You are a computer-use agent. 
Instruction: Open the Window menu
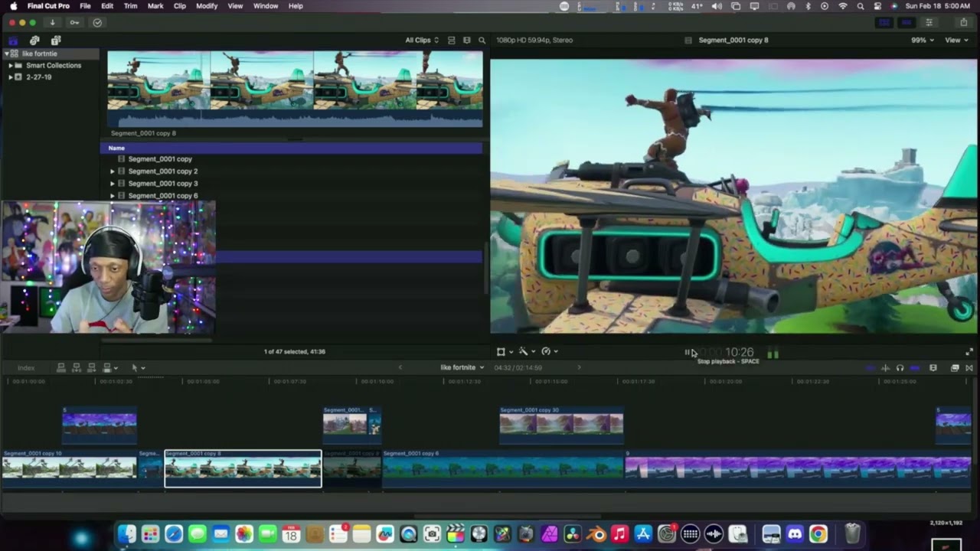point(266,6)
